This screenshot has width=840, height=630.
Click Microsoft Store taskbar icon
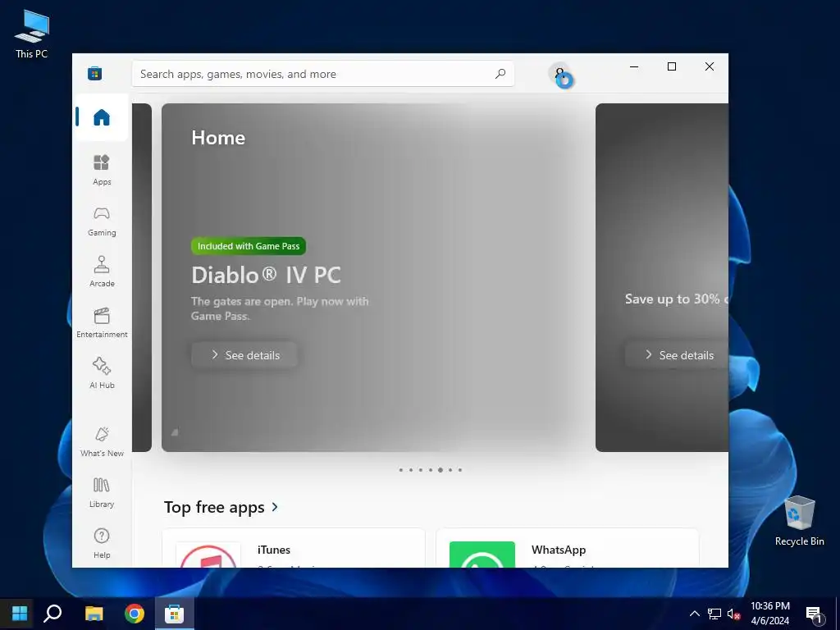[174, 614]
